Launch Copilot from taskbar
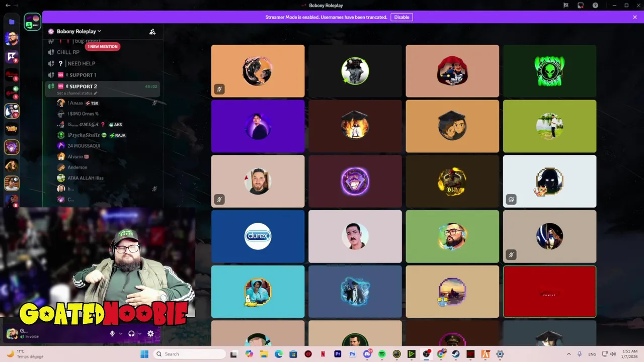 pyautogui.click(x=249, y=354)
